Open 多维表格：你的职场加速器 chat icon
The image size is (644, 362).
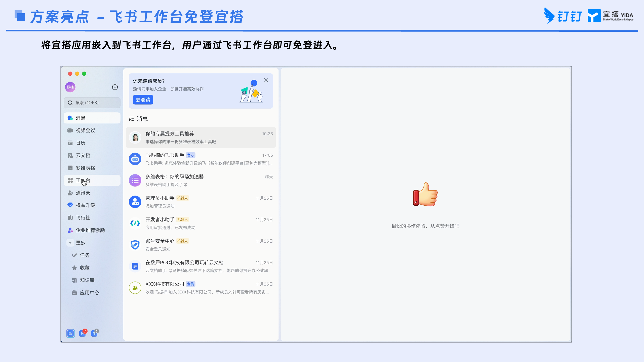coord(135,180)
